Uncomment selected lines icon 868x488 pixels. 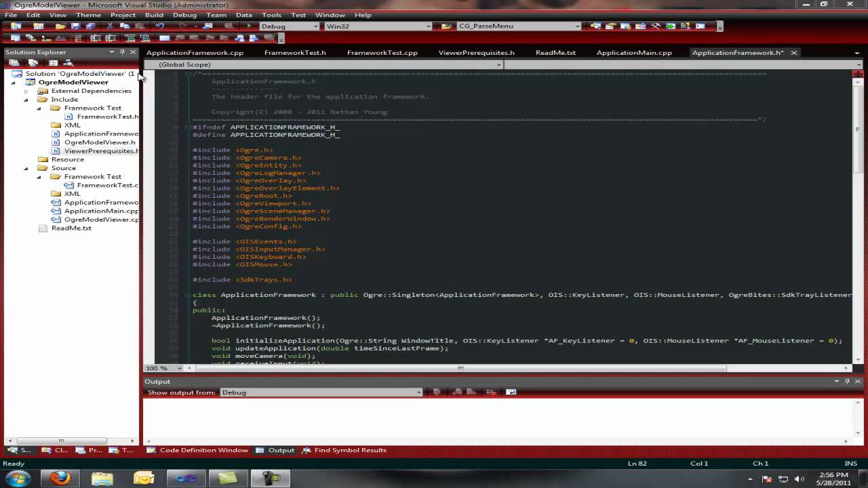pyautogui.click(x=144, y=39)
